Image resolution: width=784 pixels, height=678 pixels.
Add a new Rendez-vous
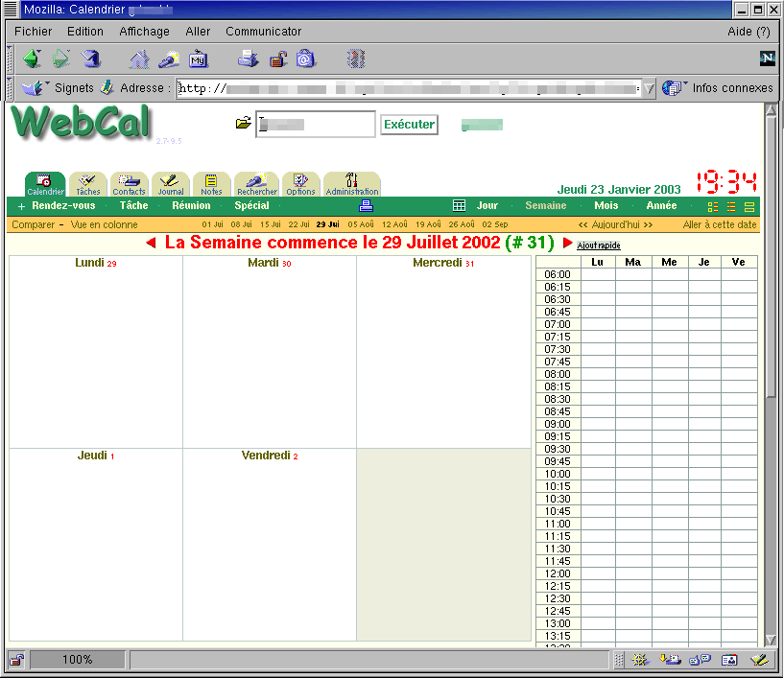pyautogui.click(x=63, y=205)
